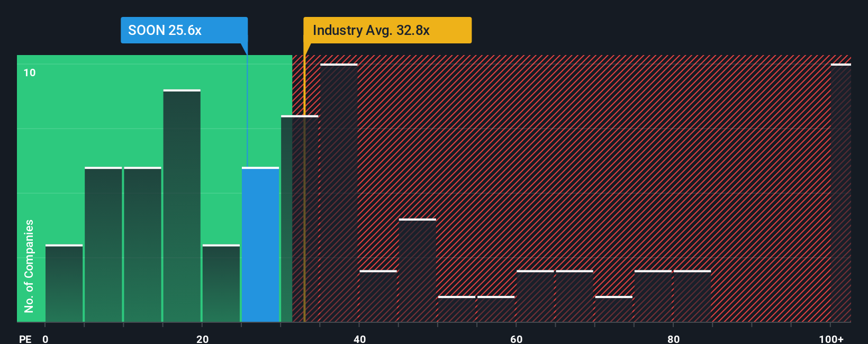Click the bar between PE 5 and 10
The height and width of the screenshot is (344, 868).
[x=103, y=245]
